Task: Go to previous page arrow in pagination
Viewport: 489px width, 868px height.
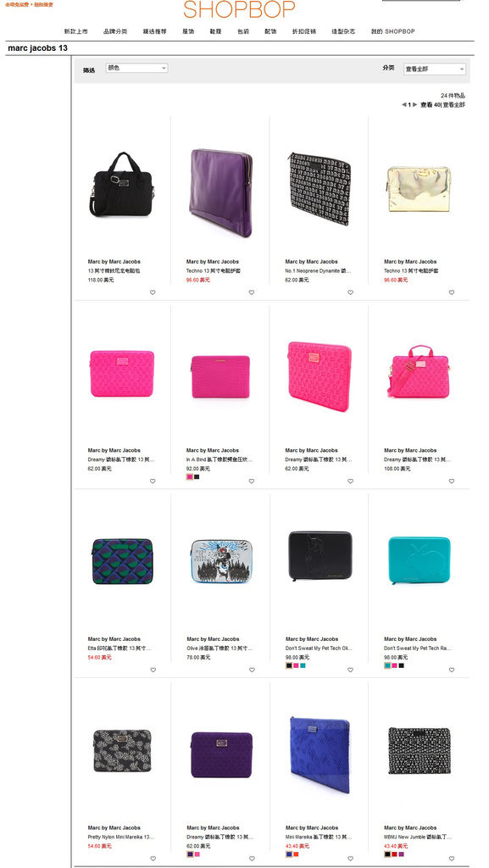Action: (x=403, y=104)
